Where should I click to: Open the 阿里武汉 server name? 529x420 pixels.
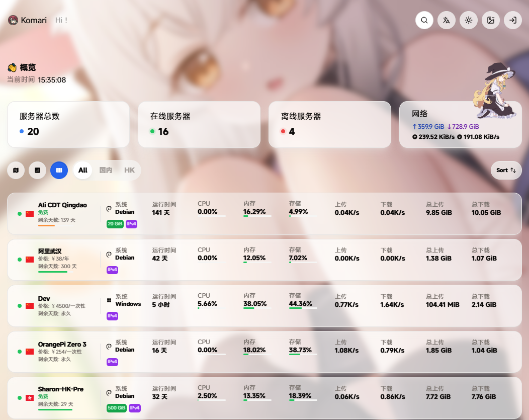[50, 251]
